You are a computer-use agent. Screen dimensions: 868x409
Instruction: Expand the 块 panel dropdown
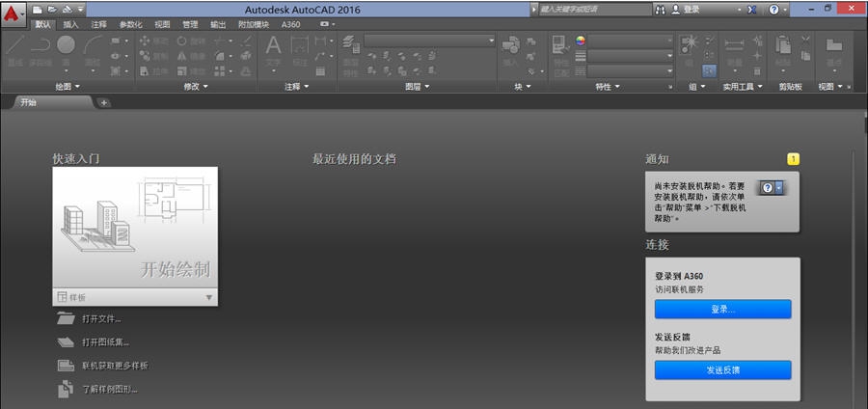(522, 87)
